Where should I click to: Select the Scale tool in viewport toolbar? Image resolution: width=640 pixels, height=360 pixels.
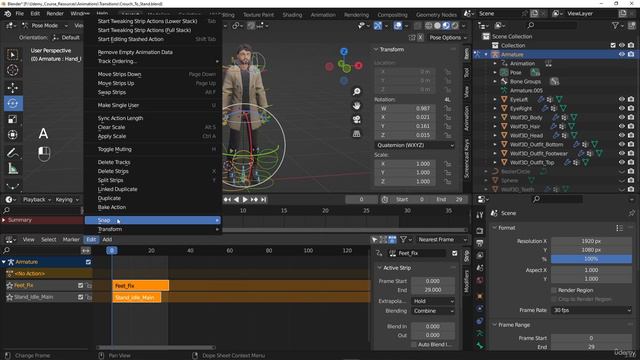pyautogui.click(x=13, y=119)
